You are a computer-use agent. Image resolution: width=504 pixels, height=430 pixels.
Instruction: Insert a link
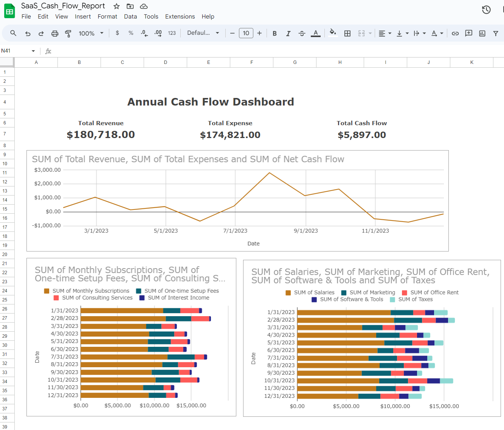point(455,33)
